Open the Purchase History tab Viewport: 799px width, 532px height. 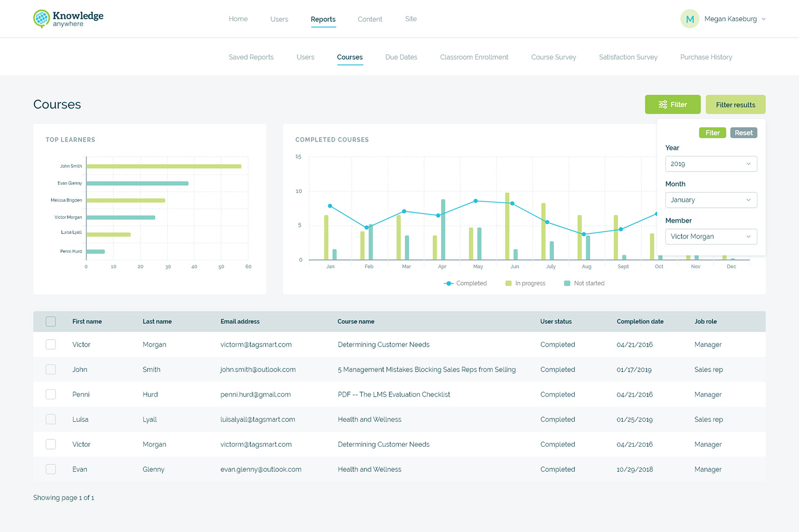click(x=706, y=58)
